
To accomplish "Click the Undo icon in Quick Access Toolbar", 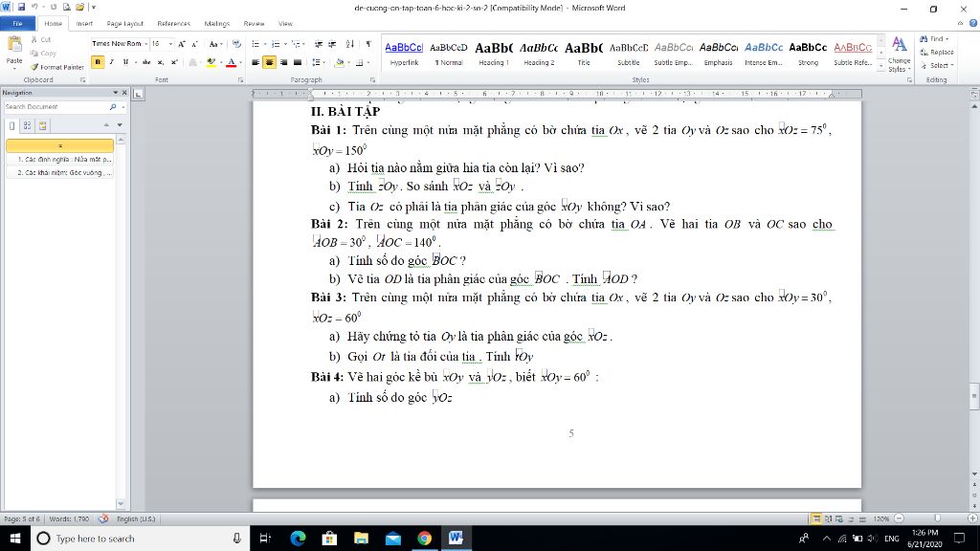I will point(34,8).
